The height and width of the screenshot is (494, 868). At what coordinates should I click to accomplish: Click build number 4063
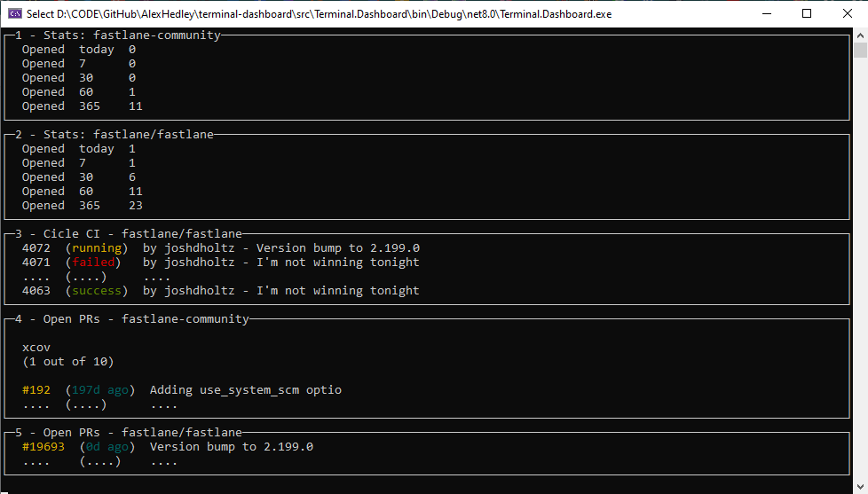[36, 290]
